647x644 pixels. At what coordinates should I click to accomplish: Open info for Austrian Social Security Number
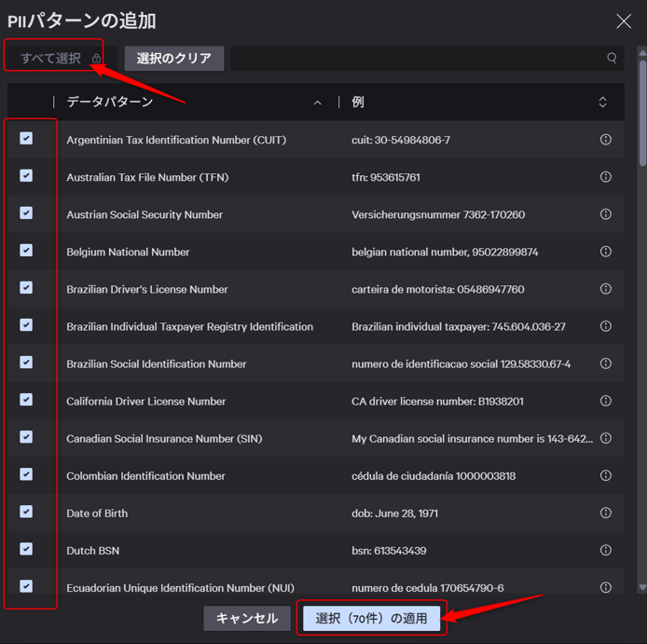click(605, 214)
